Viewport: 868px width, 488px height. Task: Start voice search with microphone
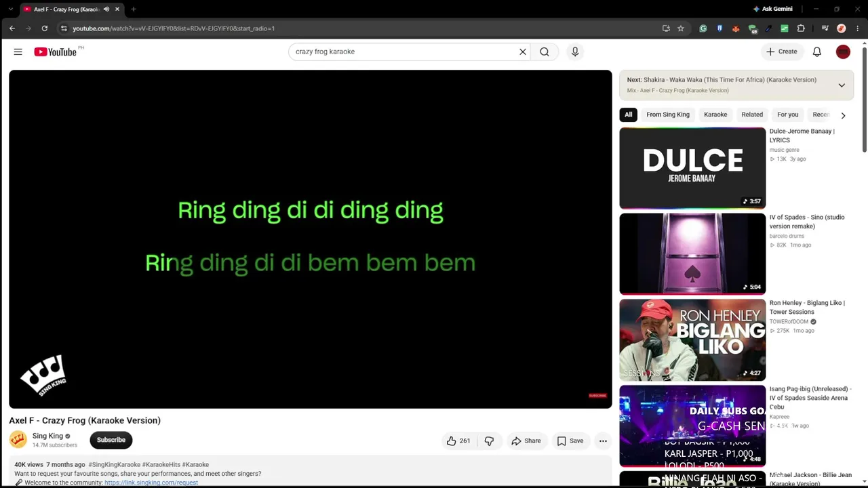[x=575, y=52]
